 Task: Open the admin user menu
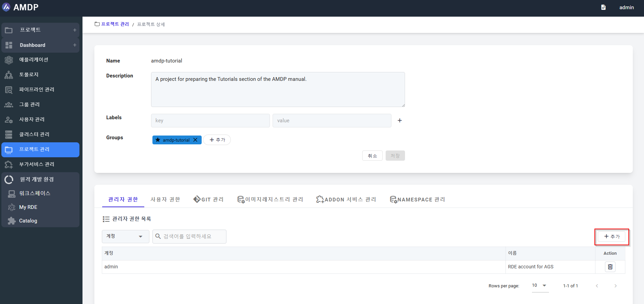(626, 7)
